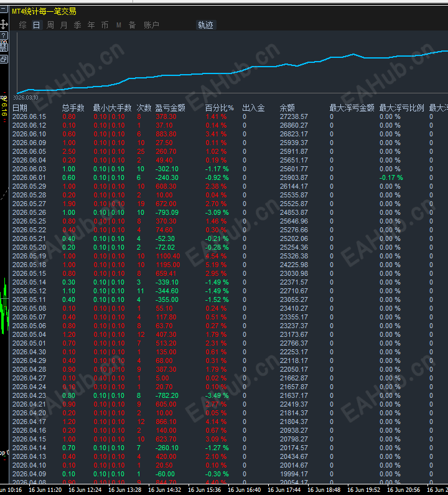The image size is (448, 495).
Task: Open the 账户 account tab
Action: (151, 25)
